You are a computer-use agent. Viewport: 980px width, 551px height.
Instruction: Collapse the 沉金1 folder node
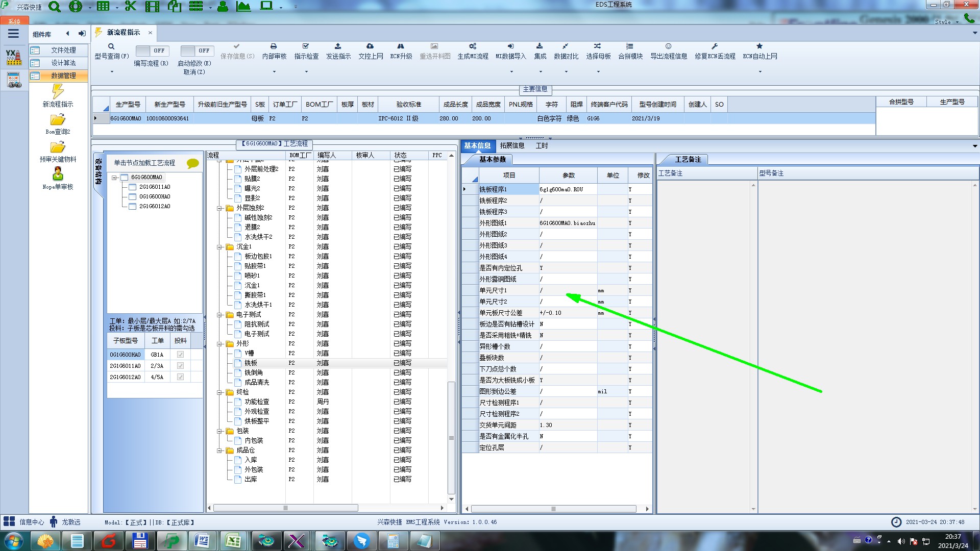point(219,247)
